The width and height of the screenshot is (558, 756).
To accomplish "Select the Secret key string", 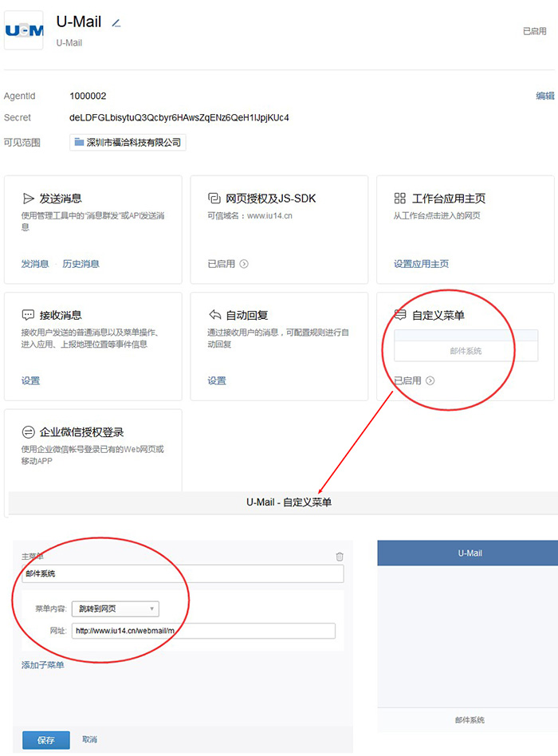I will [x=179, y=118].
